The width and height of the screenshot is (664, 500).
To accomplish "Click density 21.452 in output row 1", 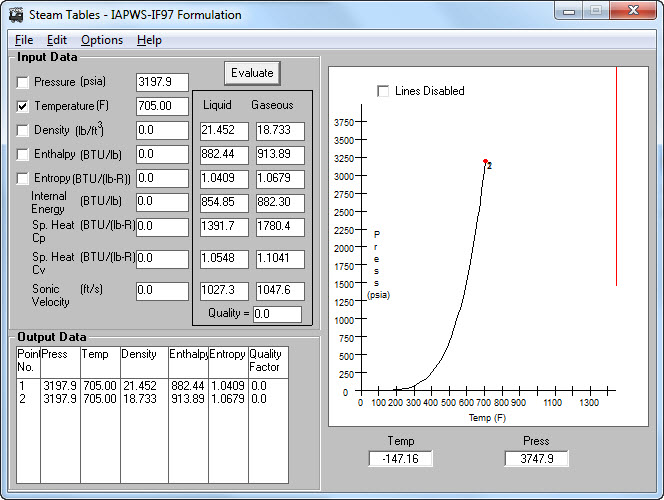I will point(140,386).
